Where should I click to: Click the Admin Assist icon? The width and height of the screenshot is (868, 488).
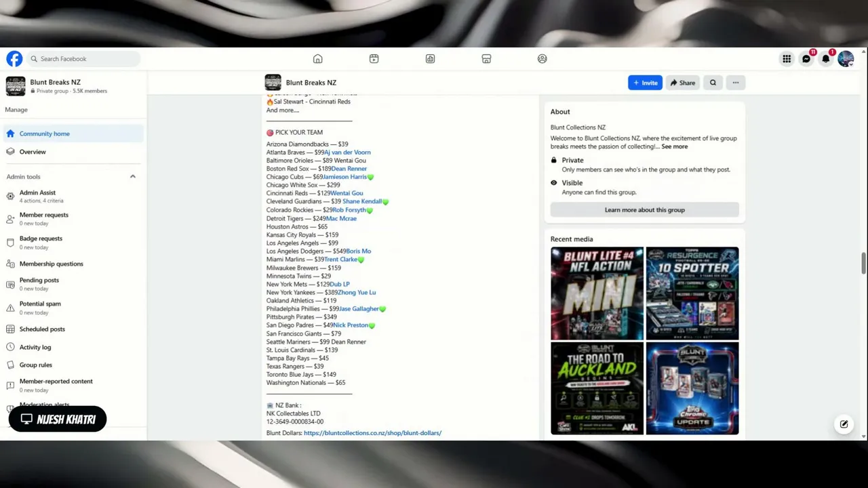coord(10,196)
